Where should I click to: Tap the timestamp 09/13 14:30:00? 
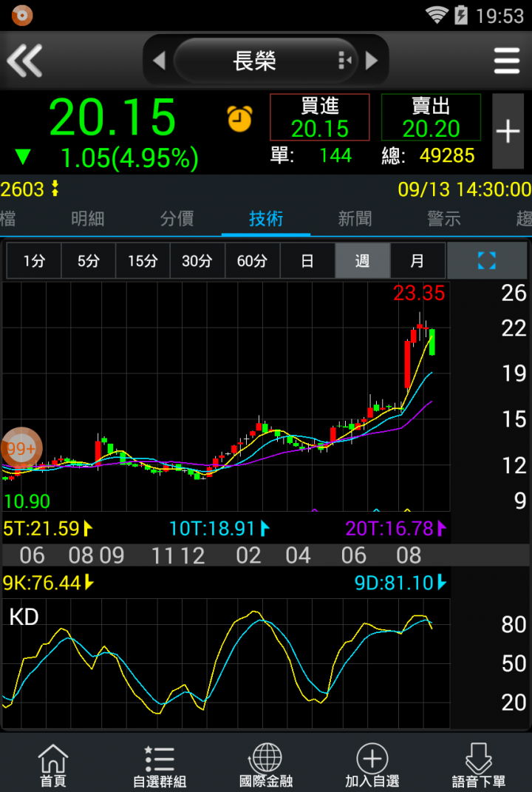(464, 189)
